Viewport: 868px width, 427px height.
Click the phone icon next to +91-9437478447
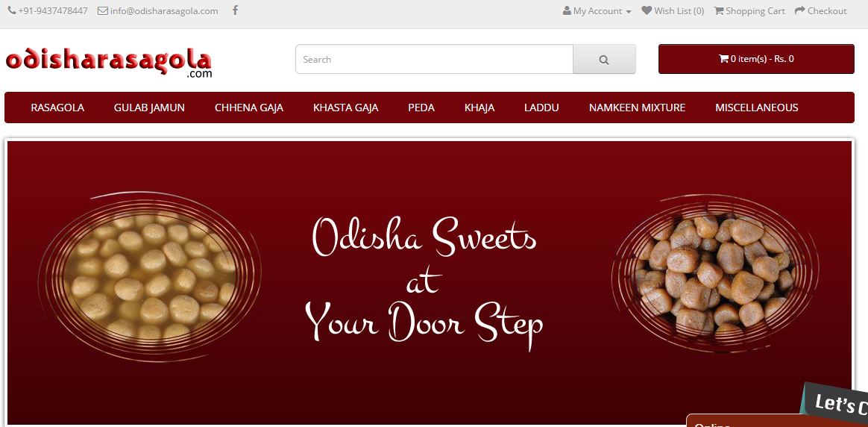[12, 10]
